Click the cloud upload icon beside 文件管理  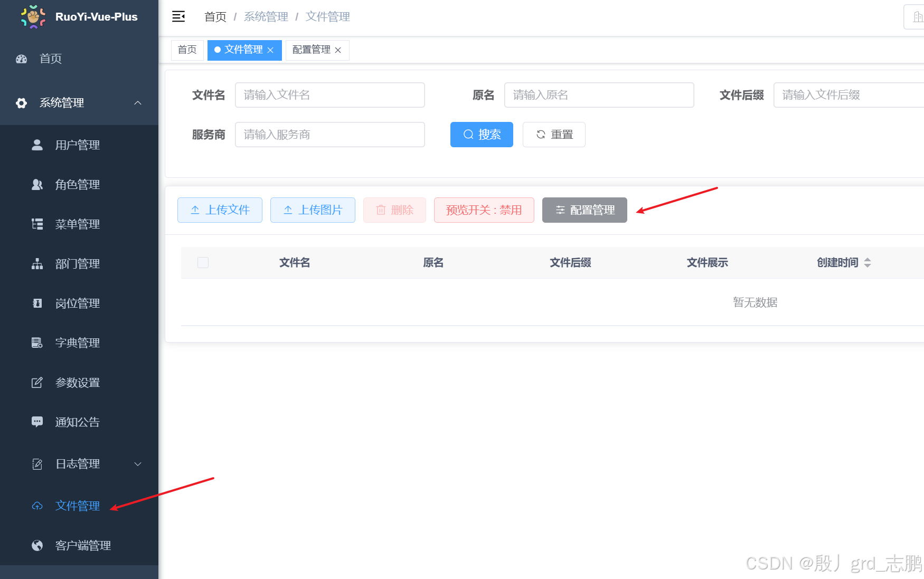pyautogui.click(x=37, y=506)
